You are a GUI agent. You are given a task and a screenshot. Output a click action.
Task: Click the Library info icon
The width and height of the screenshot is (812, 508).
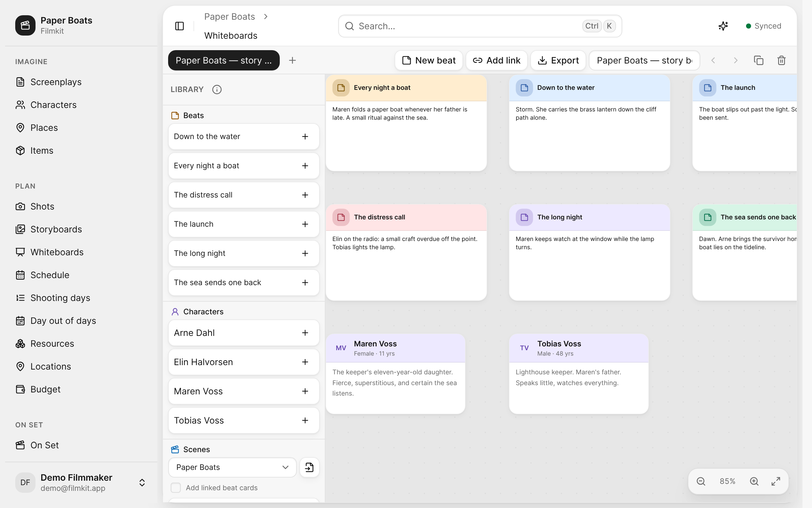click(217, 89)
